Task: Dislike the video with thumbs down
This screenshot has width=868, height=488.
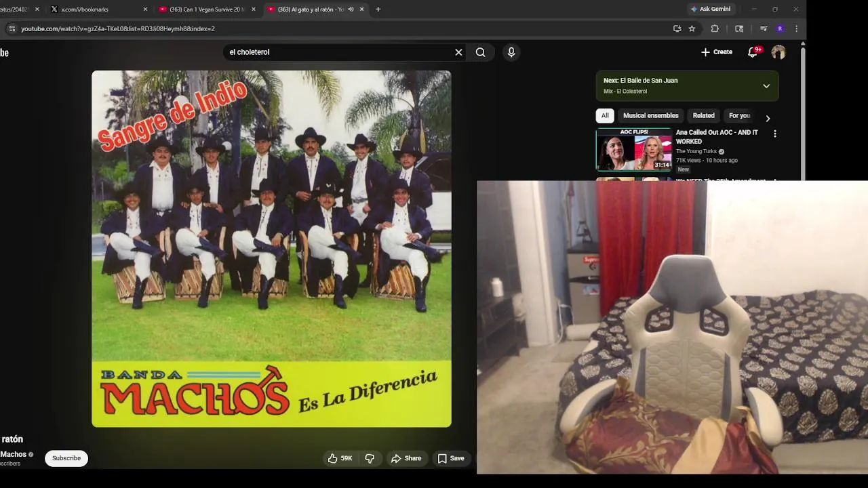Action: 370,458
